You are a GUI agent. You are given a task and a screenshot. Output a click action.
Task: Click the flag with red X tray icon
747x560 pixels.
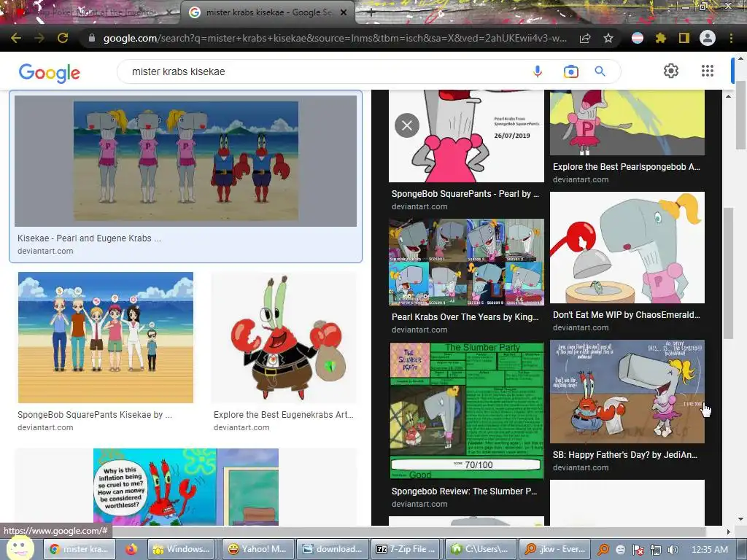point(638,550)
